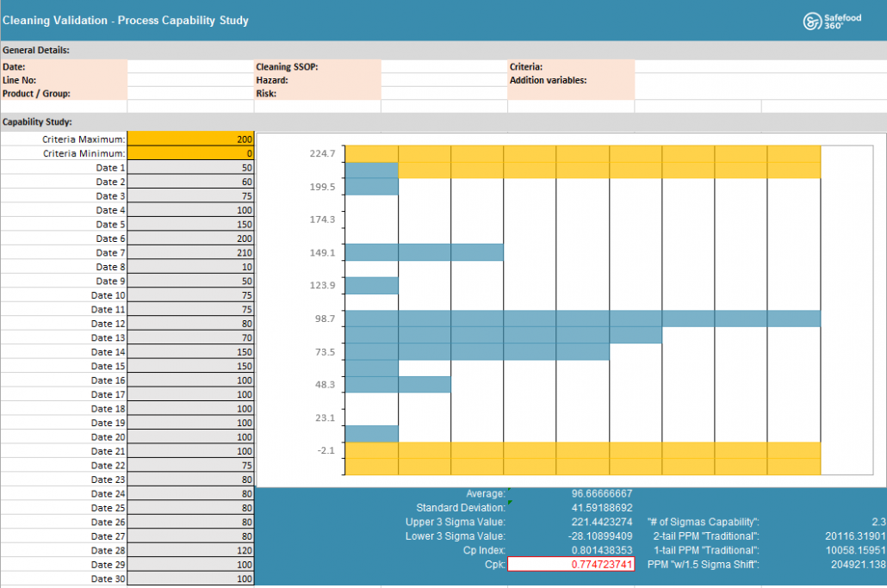Click the Line No input cell
This screenshot has width=887, height=588.
(x=190, y=80)
